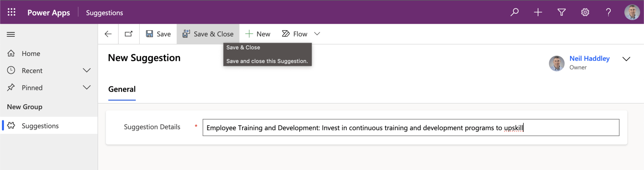Open Suggestions in the left navigation
The height and width of the screenshot is (170, 644).
[40, 126]
